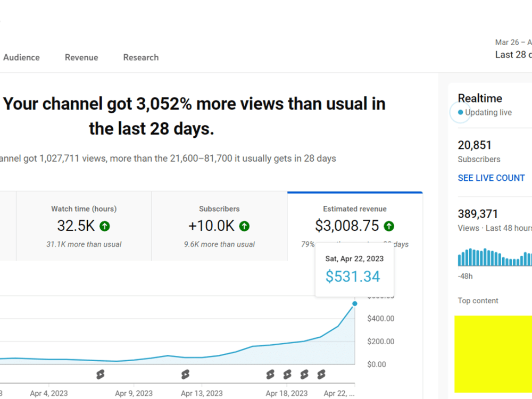Click the Shorts marker near Apr 4, 2023
The image size is (532, 399).
[100, 375]
